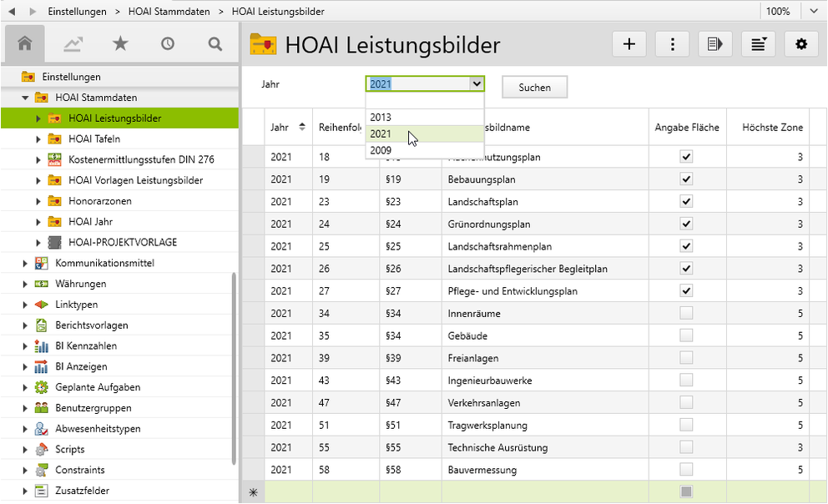Open the gear settings button
The height and width of the screenshot is (504, 828).
click(801, 44)
